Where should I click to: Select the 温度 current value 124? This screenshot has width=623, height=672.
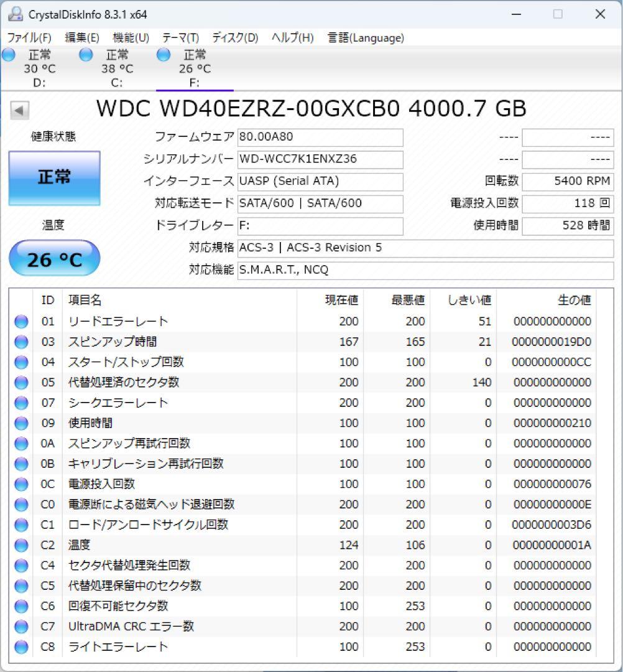349,546
